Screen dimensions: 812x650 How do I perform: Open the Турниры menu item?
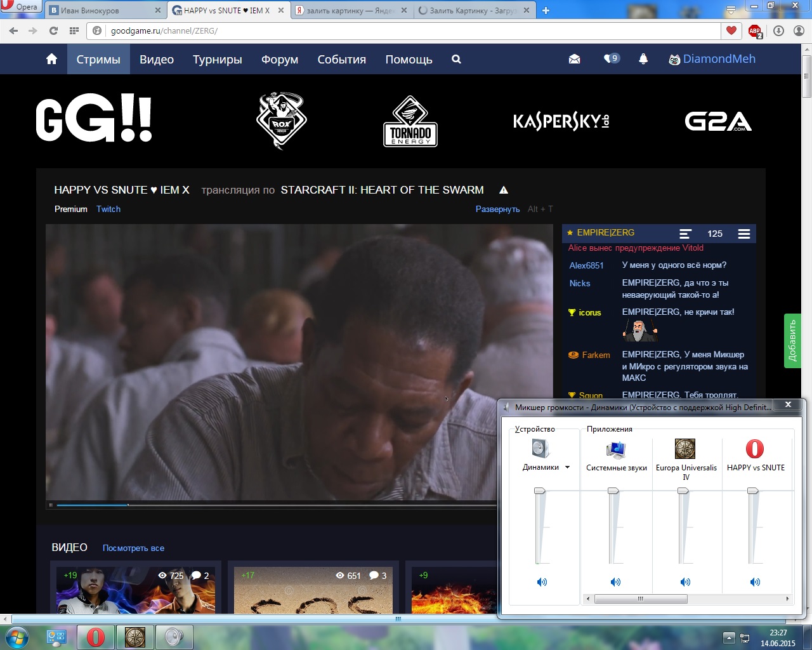tap(218, 59)
